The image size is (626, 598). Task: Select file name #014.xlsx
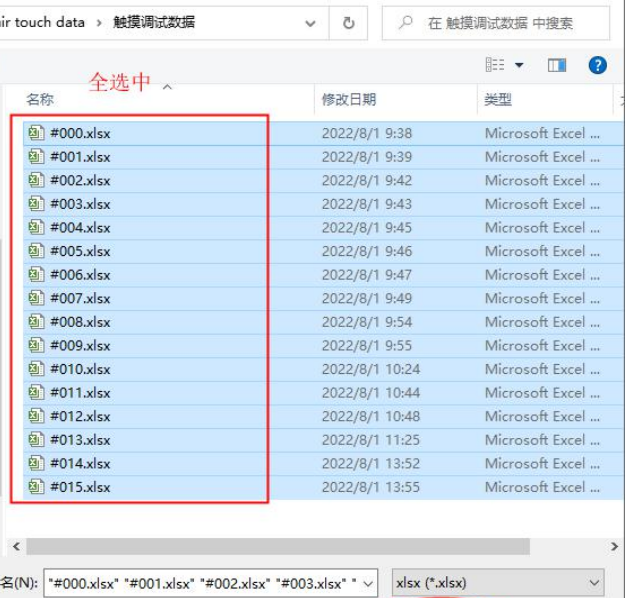click(80, 463)
